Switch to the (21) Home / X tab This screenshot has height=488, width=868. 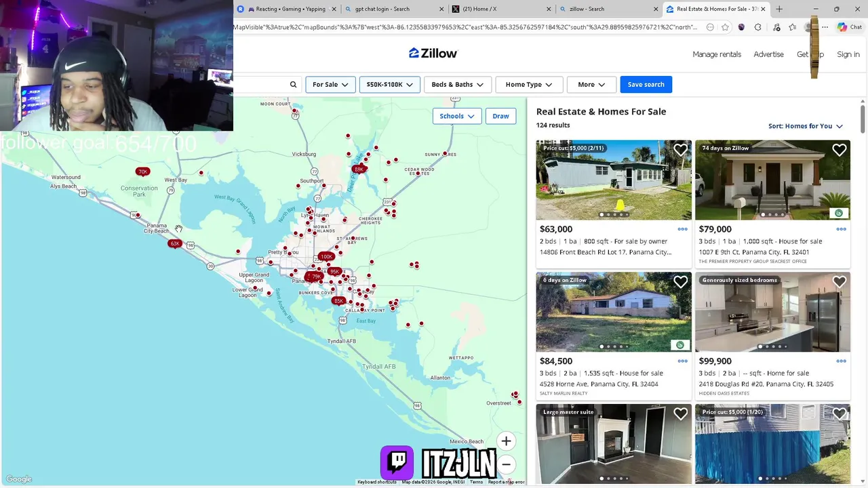pos(500,9)
